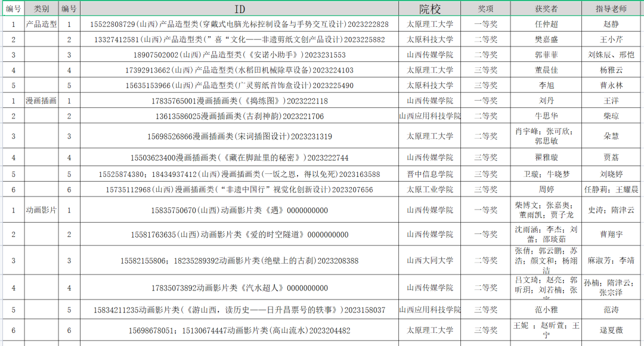This screenshot has width=644, height=346.
Task: Click ID cell containing 穿戴式电脑光标控制设备
Action: (x=240, y=24)
